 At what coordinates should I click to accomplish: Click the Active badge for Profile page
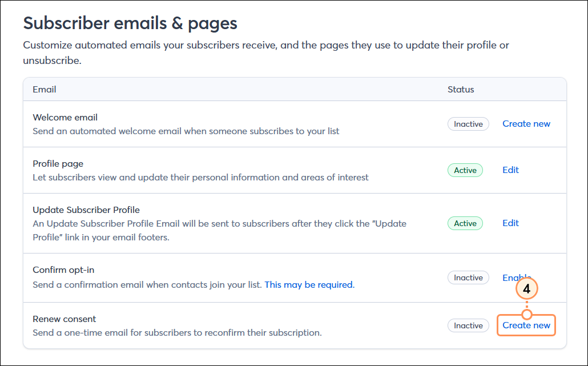click(465, 170)
